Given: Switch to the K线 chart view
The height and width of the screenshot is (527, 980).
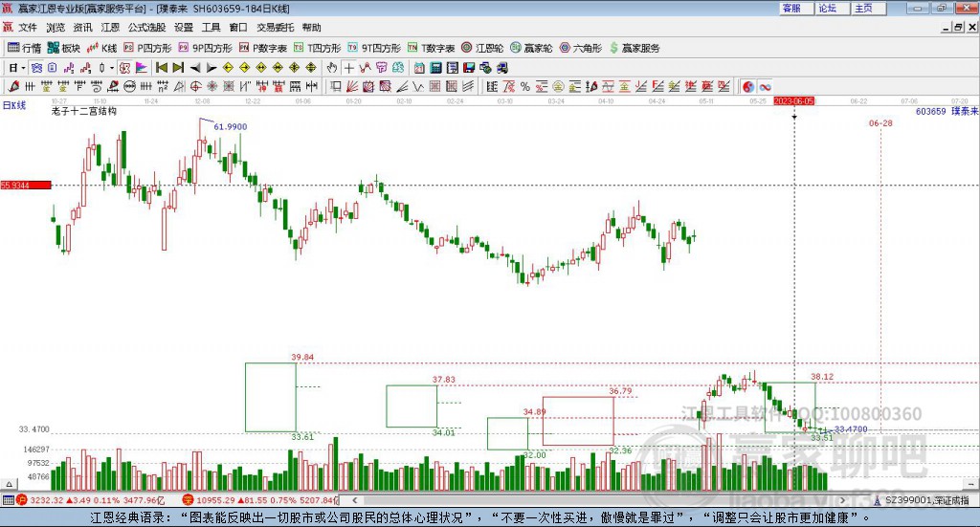Looking at the screenshot, I should (102, 48).
